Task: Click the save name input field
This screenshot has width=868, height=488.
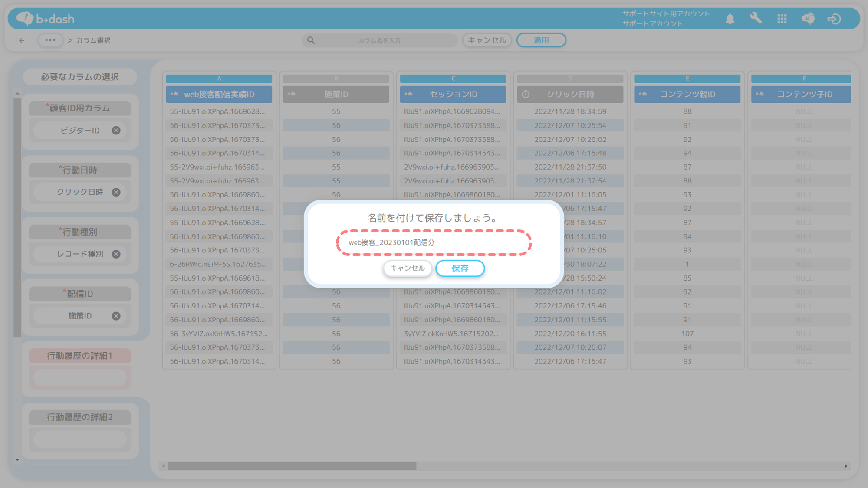Action: tap(434, 242)
